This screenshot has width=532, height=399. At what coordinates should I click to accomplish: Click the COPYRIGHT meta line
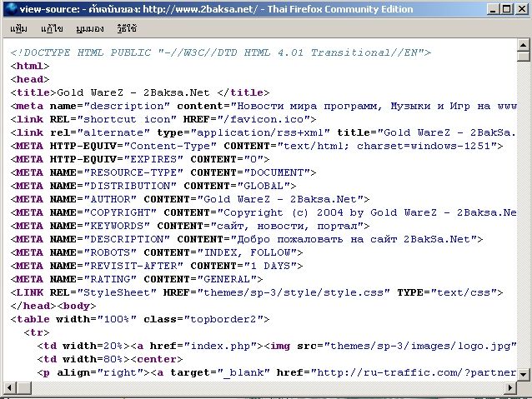click(263, 212)
